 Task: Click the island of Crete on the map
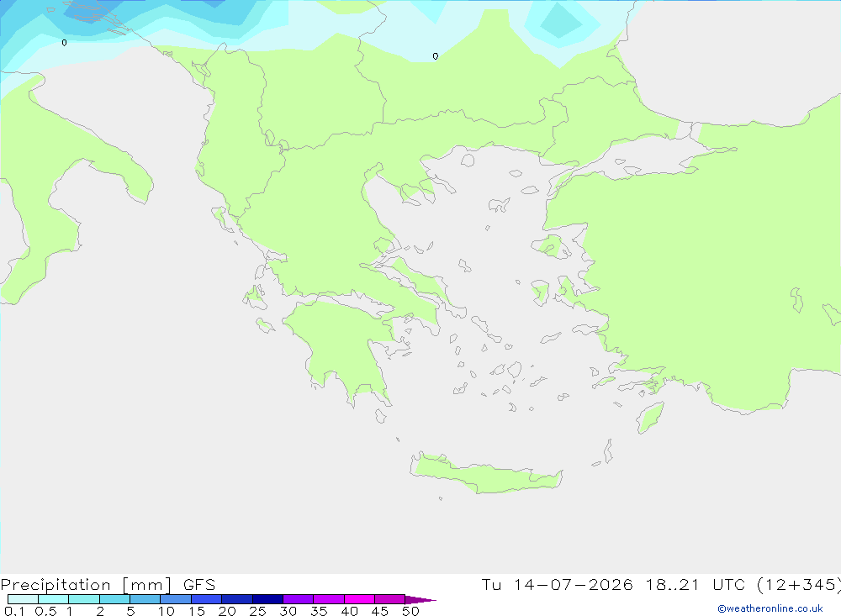point(485,475)
